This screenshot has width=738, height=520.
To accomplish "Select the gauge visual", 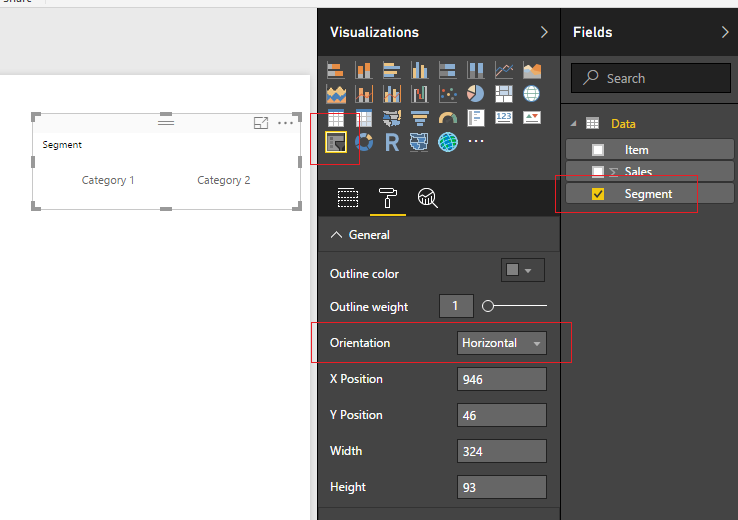I will (448, 118).
